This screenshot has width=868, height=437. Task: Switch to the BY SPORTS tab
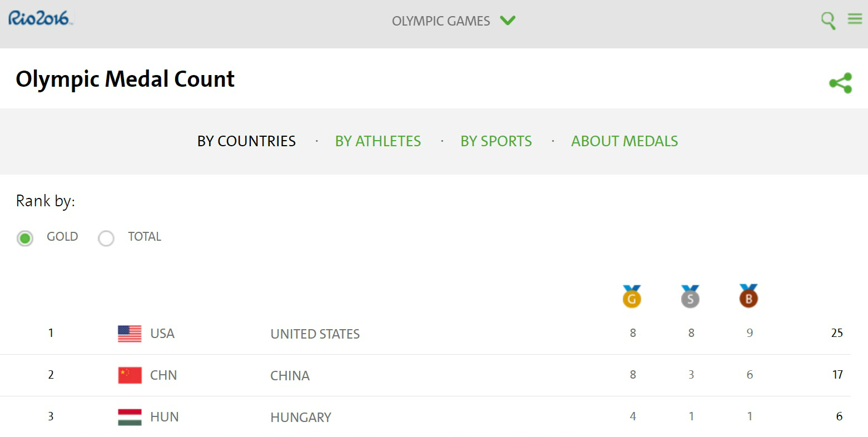(x=496, y=141)
